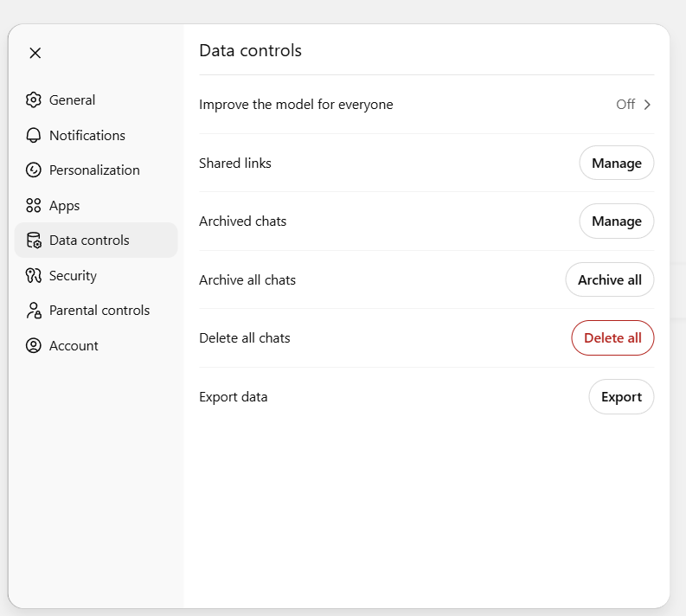Click the General gear icon
Screen dimensions: 686x616
point(34,99)
